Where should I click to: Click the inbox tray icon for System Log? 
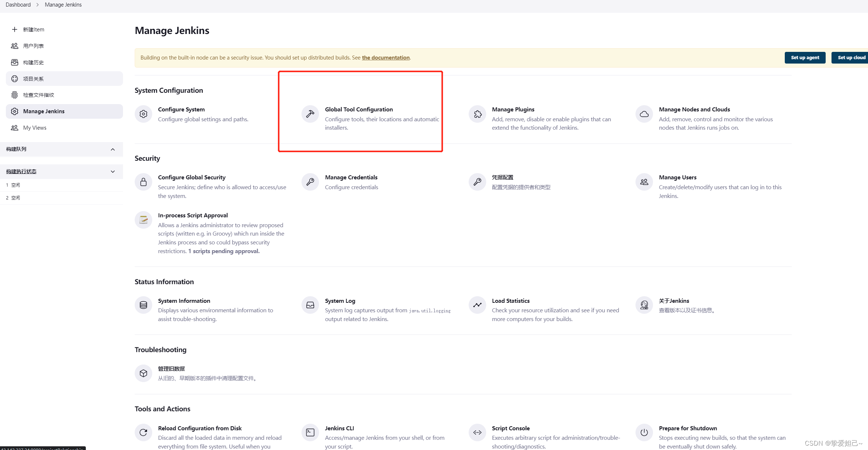[x=310, y=305]
